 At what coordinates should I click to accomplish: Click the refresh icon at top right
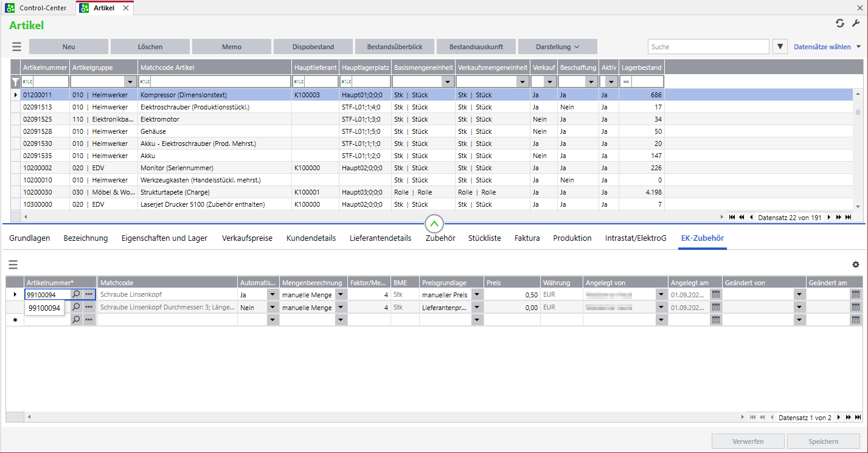[840, 23]
